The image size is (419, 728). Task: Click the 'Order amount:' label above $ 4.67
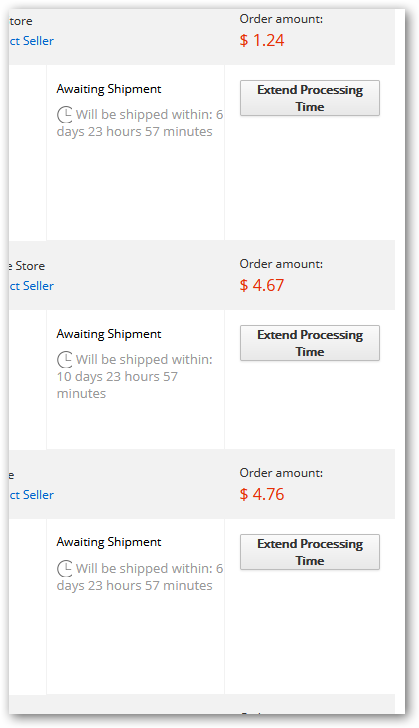coord(281,264)
